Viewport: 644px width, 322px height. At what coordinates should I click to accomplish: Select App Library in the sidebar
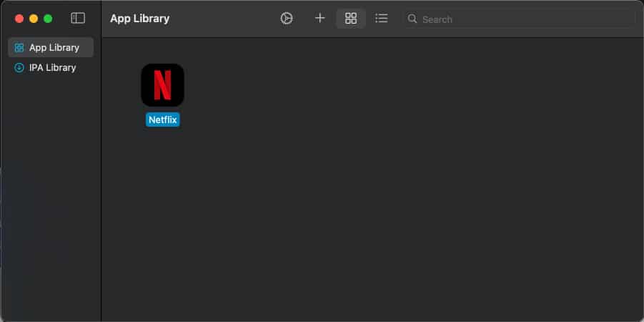[51, 47]
